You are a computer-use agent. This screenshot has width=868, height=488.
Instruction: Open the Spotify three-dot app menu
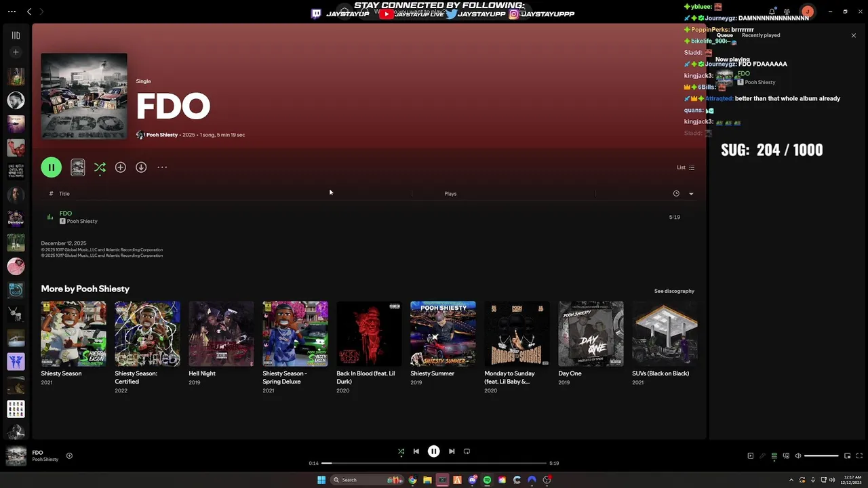(12, 12)
